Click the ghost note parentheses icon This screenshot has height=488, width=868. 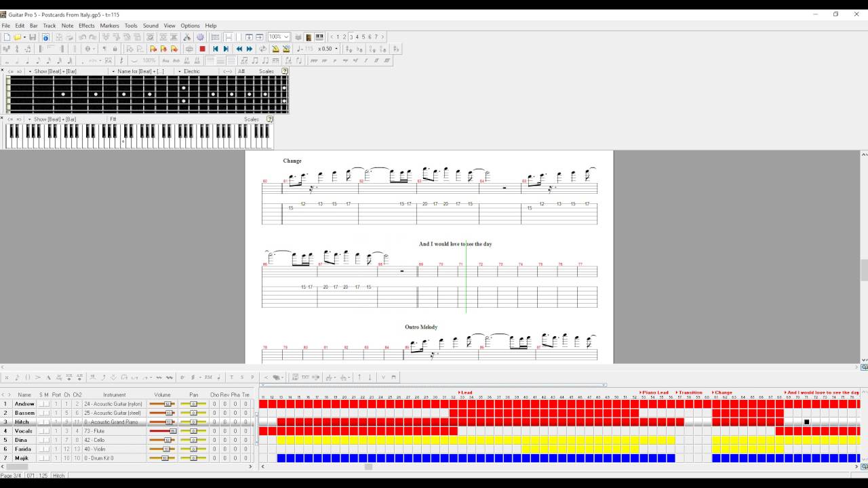pos(28,378)
